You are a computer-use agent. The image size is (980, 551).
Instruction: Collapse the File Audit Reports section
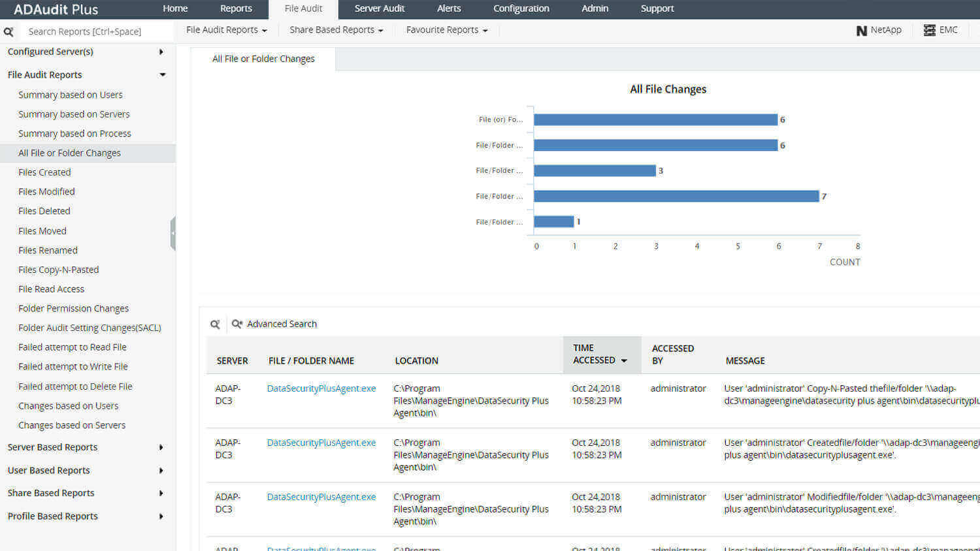pos(162,75)
